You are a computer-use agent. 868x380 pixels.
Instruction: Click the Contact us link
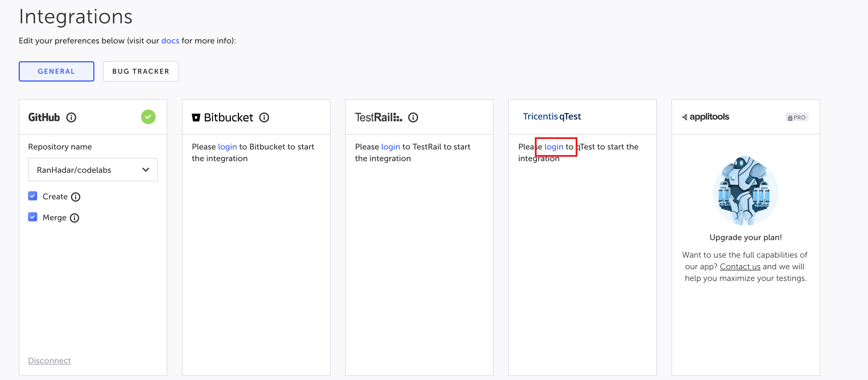point(740,266)
